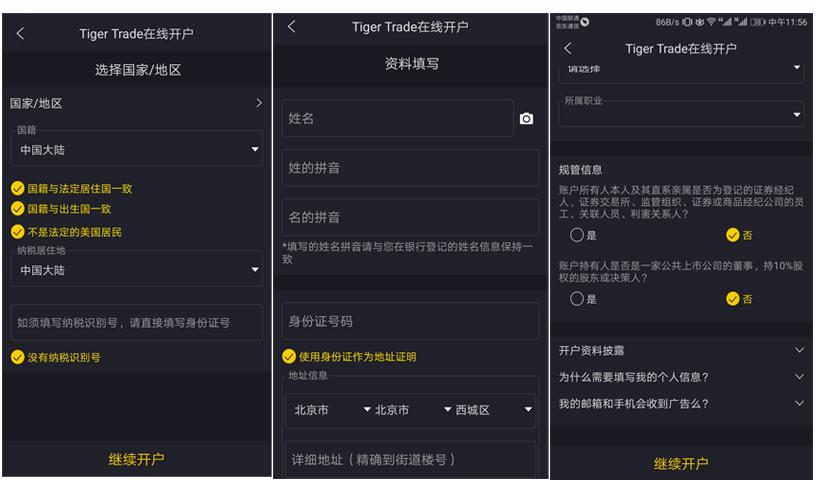
Task: Open 国籍 dropdown showing 中国大陆
Action: (x=136, y=149)
